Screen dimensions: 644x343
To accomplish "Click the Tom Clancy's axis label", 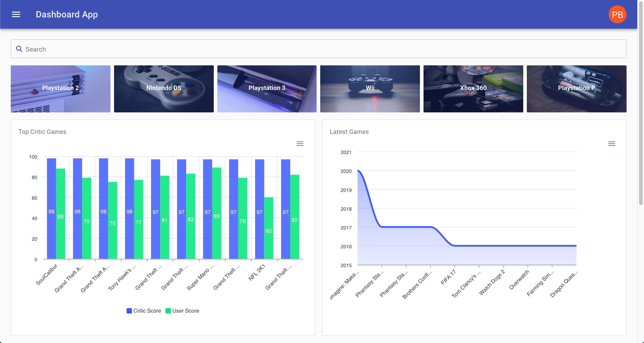I will click(x=466, y=284).
